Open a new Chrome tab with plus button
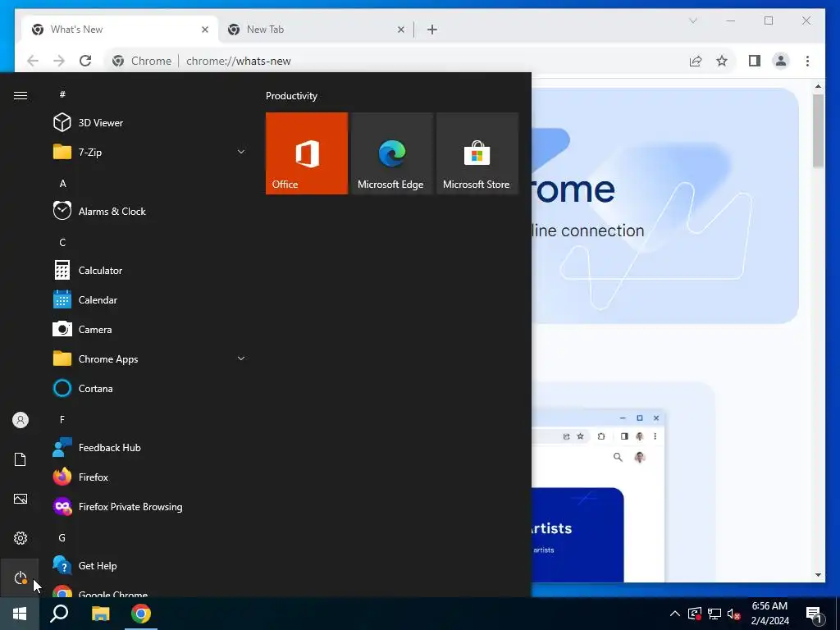 click(x=432, y=30)
